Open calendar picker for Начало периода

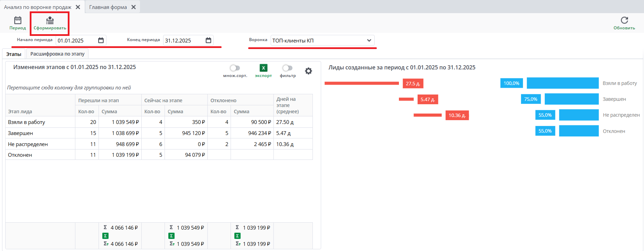tap(101, 40)
